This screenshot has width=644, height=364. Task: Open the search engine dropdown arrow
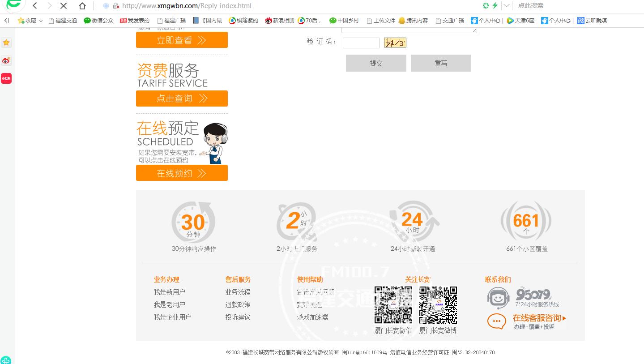(506, 5)
